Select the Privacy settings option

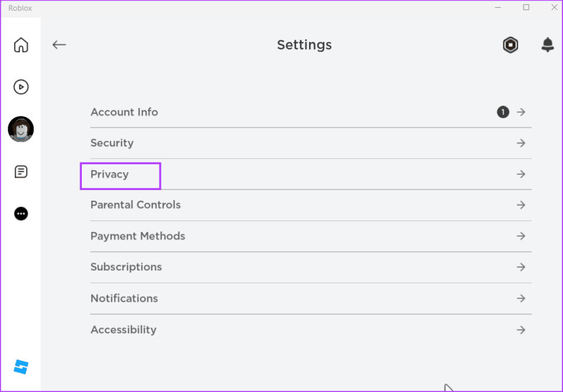click(x=110, y=174)
